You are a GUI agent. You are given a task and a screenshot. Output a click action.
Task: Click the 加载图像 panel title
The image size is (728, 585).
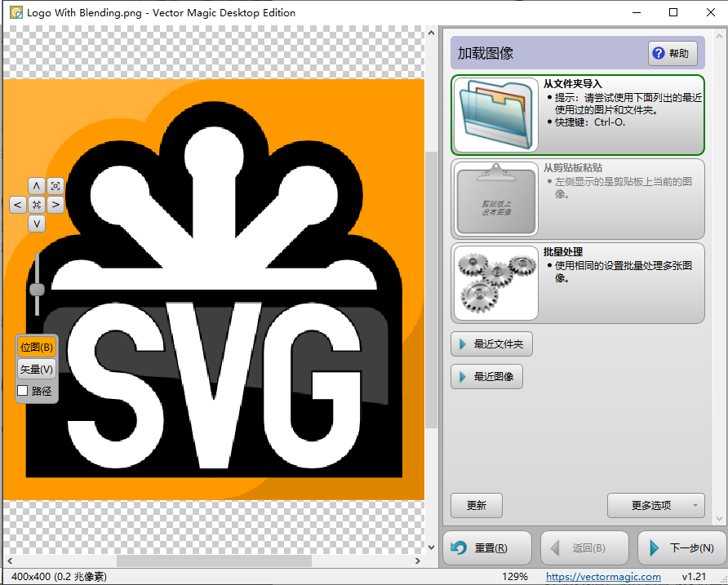(485, 53)
